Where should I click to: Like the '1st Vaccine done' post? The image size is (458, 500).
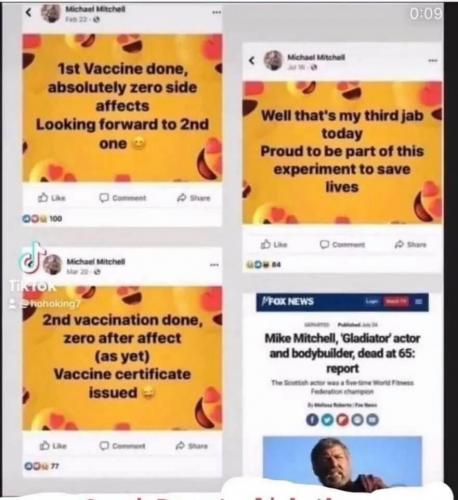coord(52,198)
